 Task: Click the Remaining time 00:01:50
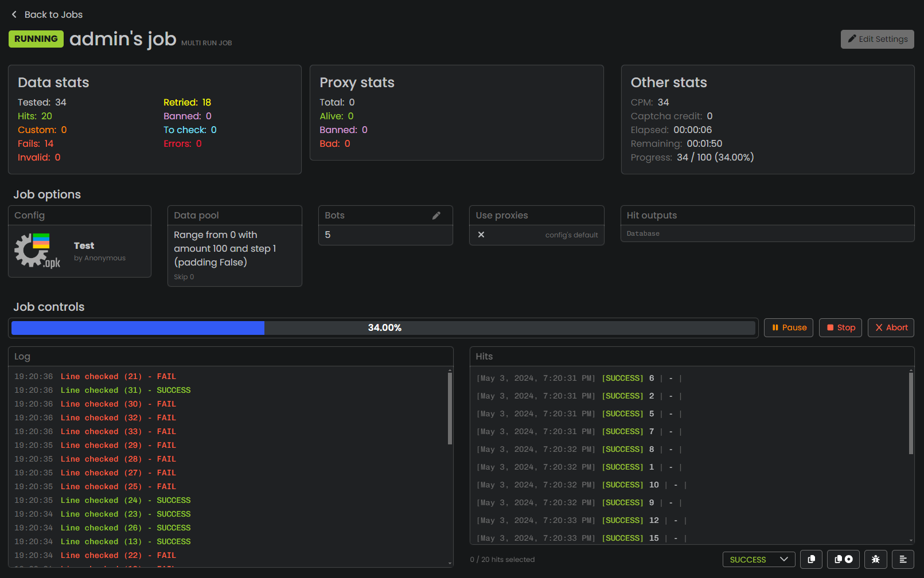pos(704,144)
